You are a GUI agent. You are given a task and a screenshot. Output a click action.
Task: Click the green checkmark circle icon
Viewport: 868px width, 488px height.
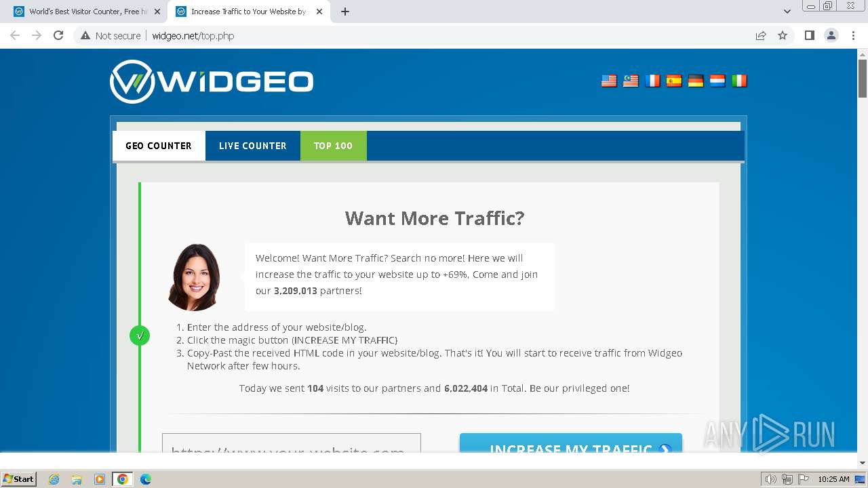[140, 335]
